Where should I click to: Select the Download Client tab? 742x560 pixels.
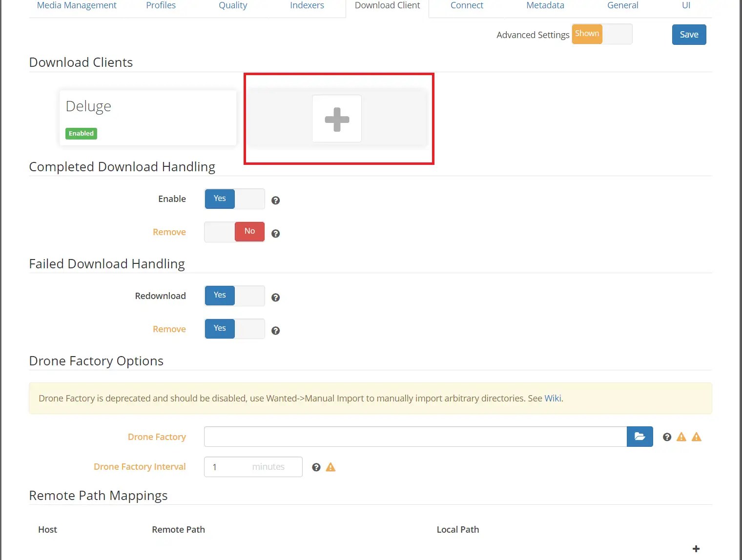[388, 6]
